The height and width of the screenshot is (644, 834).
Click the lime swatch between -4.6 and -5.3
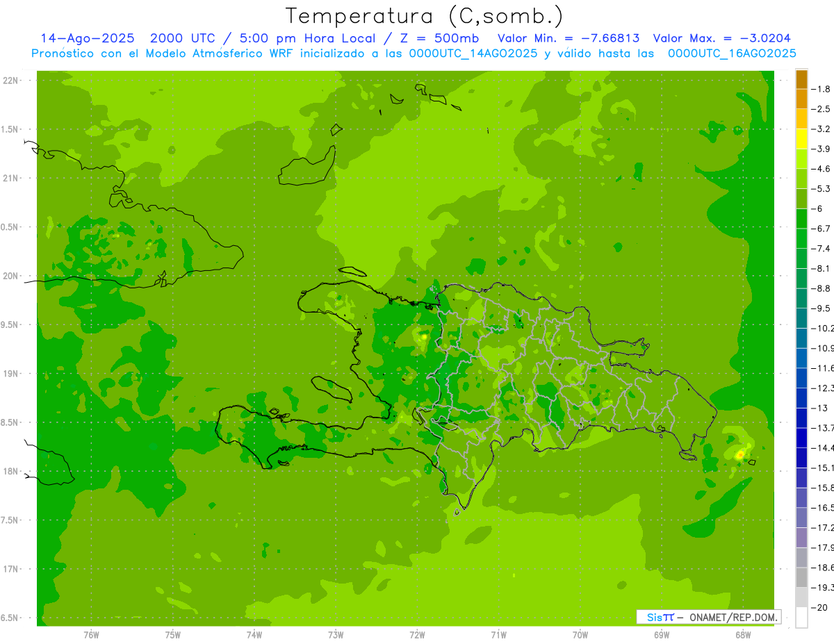point(801,179)
